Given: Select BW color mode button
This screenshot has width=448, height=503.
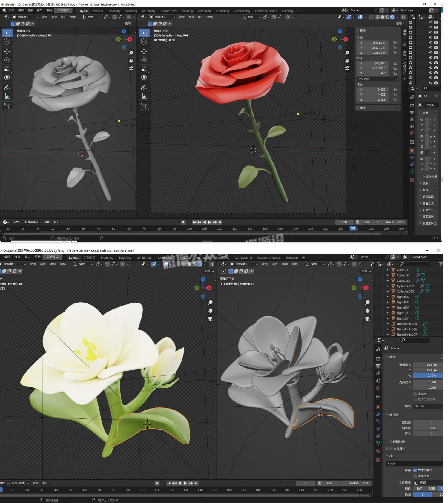Looking at the screenshot, I should (x=419, y=489).
